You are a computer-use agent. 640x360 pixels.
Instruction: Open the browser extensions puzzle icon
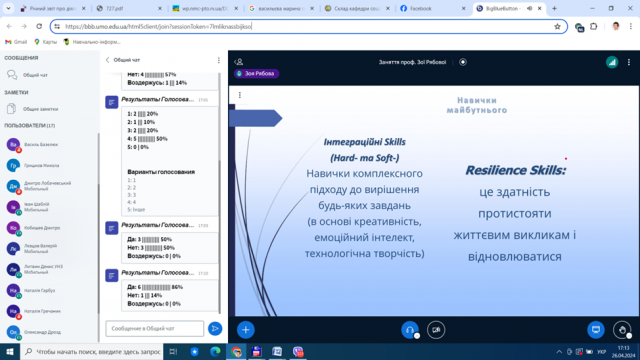594,26
